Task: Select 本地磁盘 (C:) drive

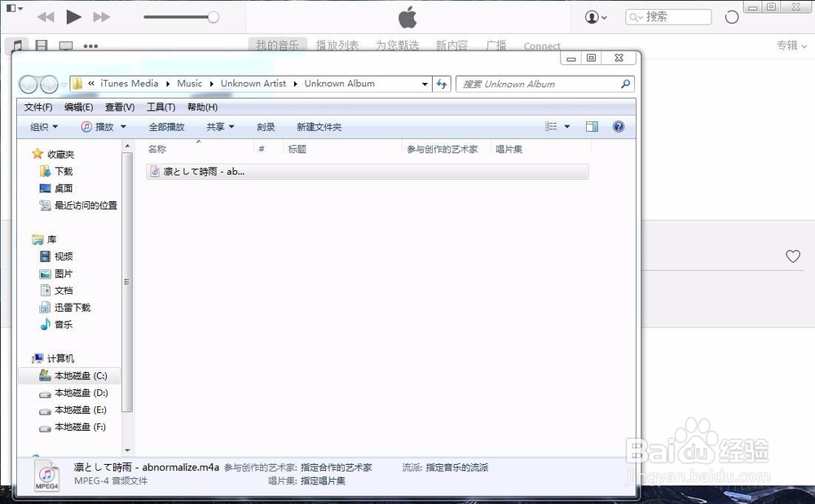Action: (x=69, y=376)
